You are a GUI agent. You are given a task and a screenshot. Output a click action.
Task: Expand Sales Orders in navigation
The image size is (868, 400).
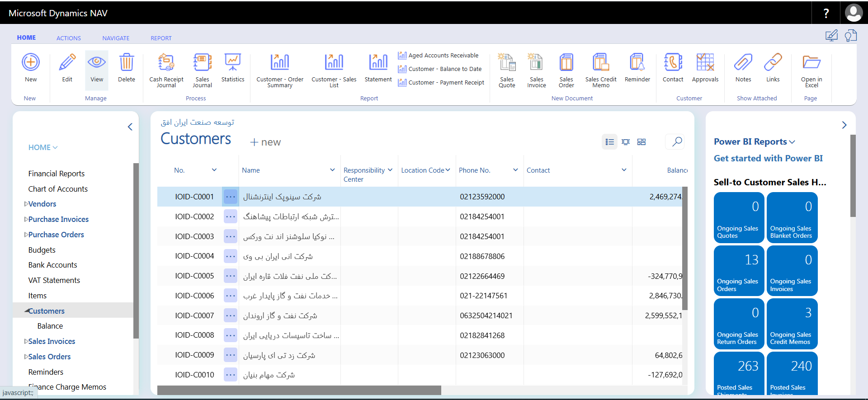[x=26, y=357]
